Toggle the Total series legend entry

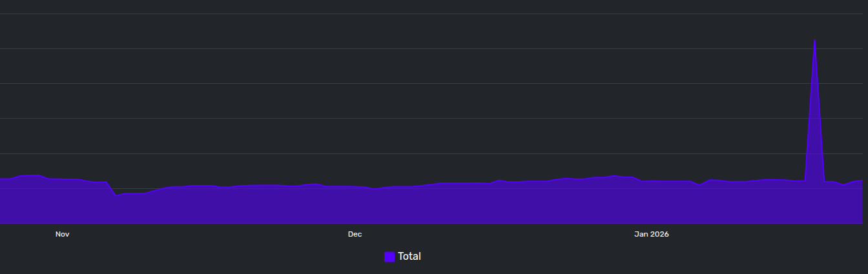(x=402, y=257)
